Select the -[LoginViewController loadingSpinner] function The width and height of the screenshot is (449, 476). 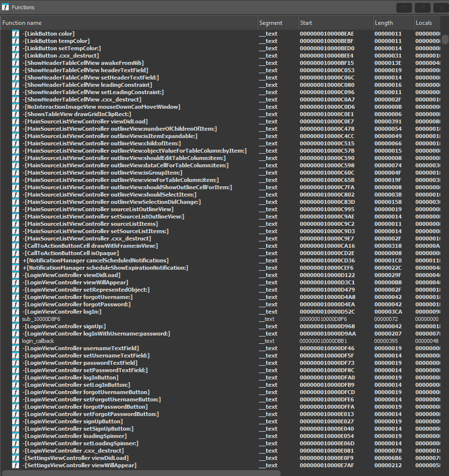[76, 436]
